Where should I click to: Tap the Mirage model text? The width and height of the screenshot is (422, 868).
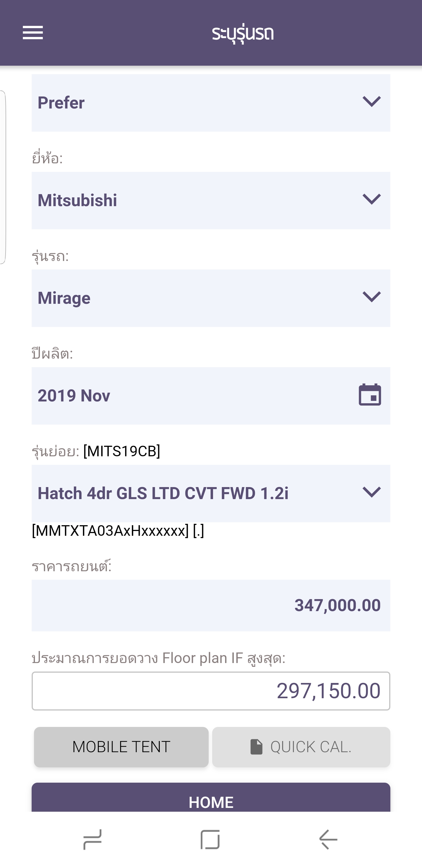[64, 298]
